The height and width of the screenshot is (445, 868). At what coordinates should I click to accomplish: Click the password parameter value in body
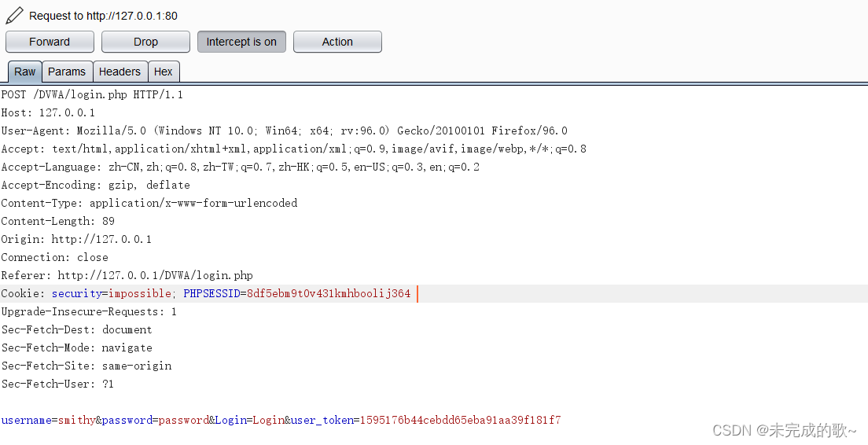tap(184, 420)
